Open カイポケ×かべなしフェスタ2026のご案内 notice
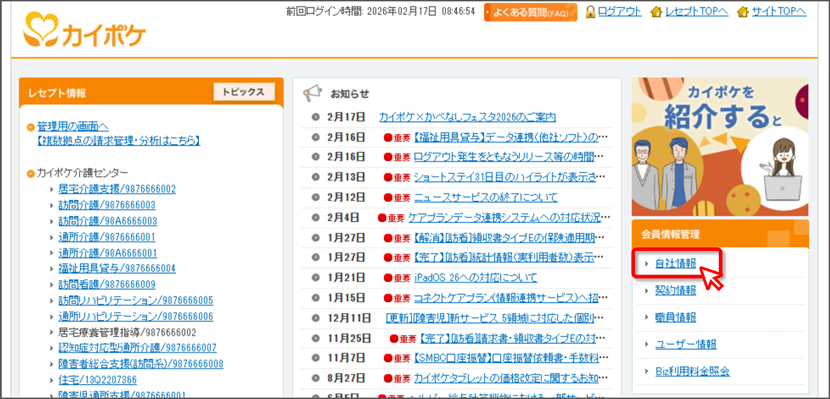 (467, 117)
